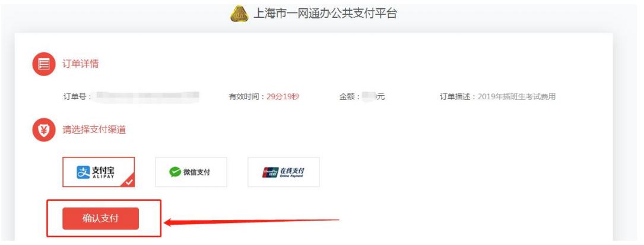Click the 订单详情 section heading
Image resolution: width=644 pixels, height=245 pixels.
pos(81,64)
